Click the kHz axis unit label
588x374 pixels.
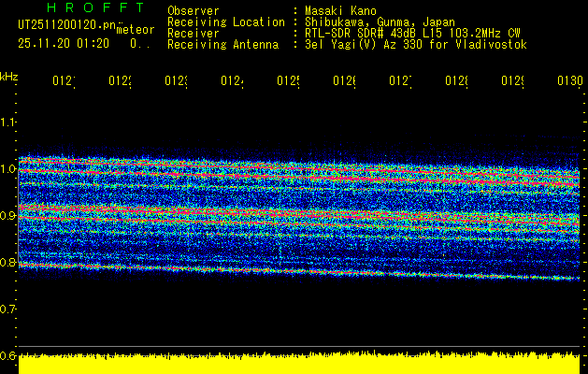pos(9,75)
